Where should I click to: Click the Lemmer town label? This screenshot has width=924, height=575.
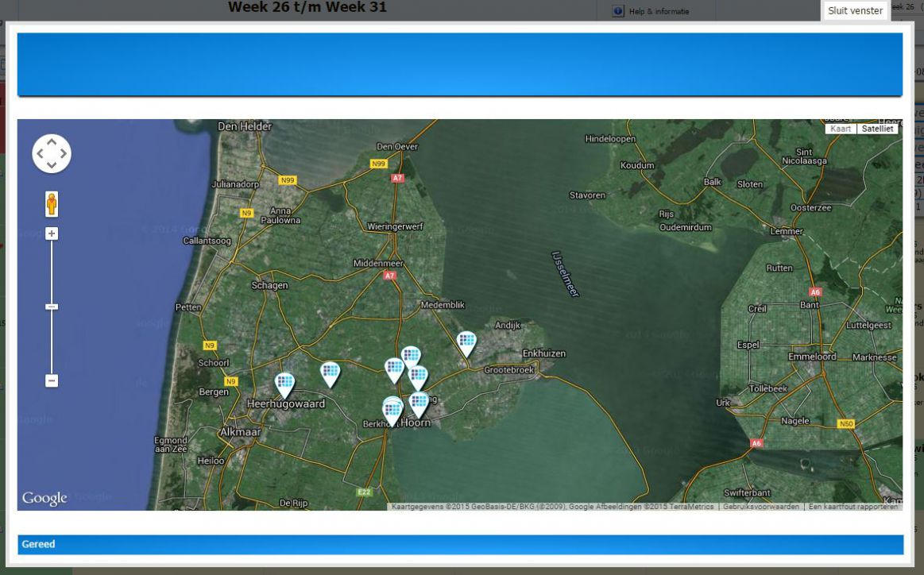tap(787, 231)
